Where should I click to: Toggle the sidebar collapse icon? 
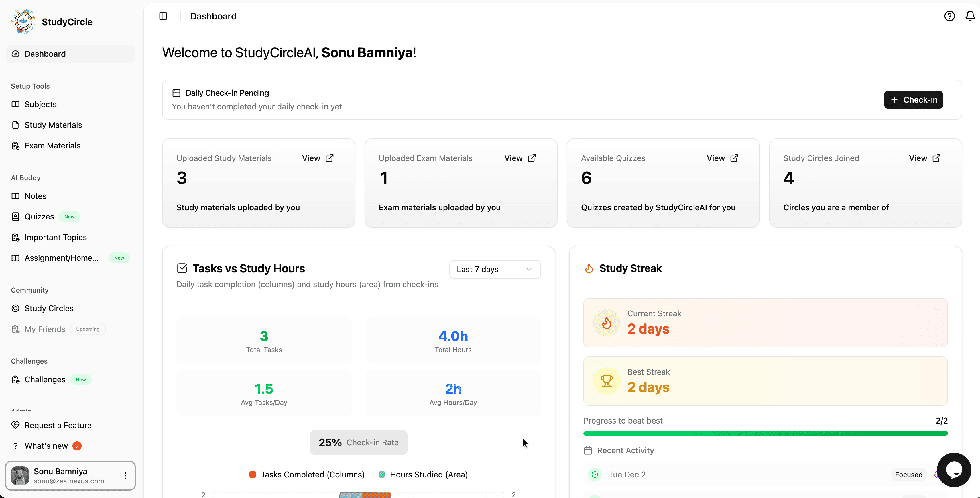pyautogui.click(x=163, y=16)
